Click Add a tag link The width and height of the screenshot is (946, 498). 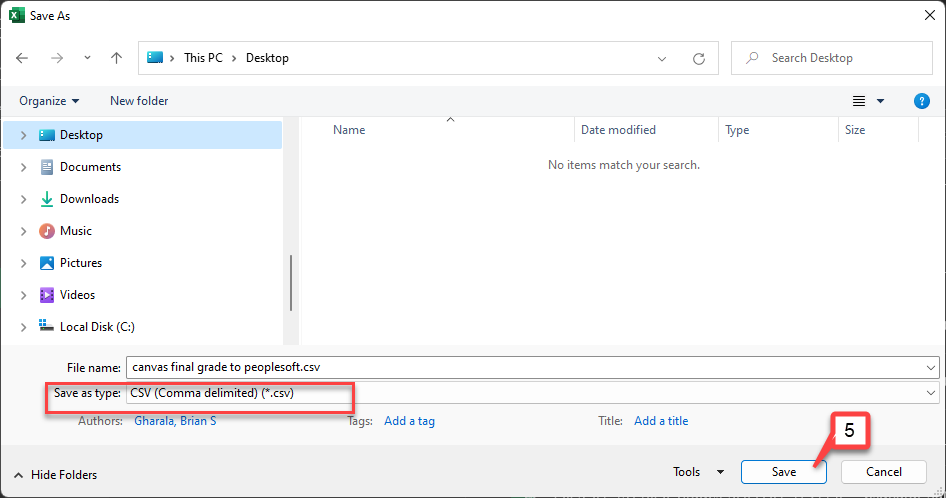(409, 421)
